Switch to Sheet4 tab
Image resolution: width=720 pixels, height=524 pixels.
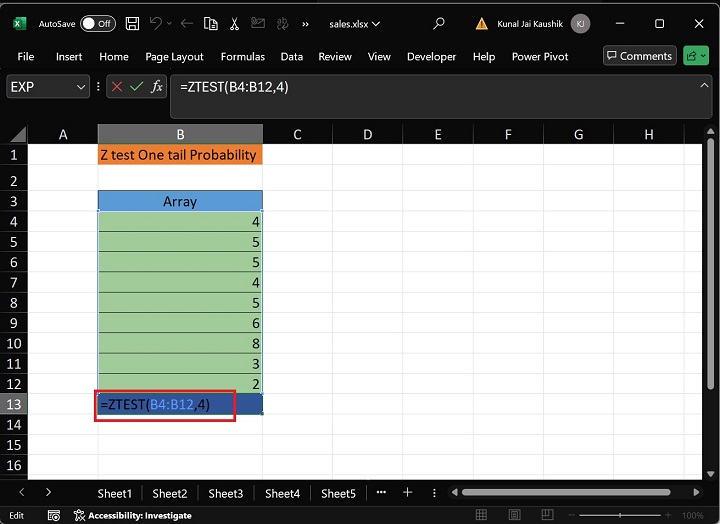282,494
